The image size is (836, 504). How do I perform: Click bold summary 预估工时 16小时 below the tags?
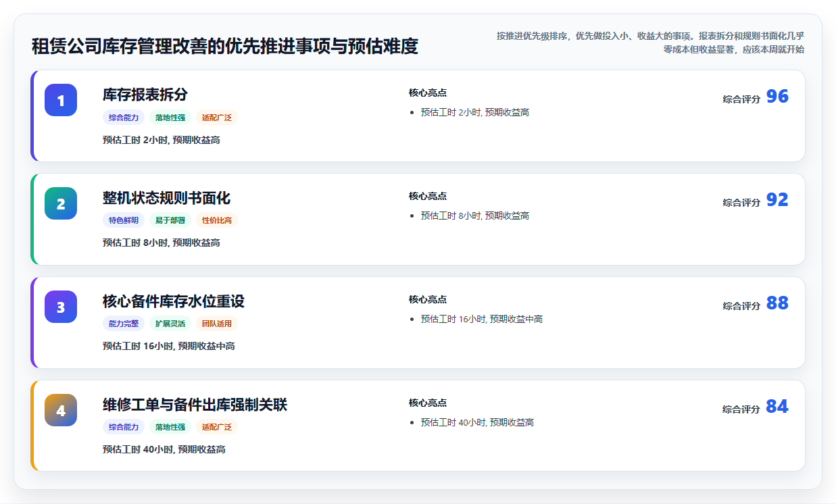pyautogui.click(x=169, y=346)
